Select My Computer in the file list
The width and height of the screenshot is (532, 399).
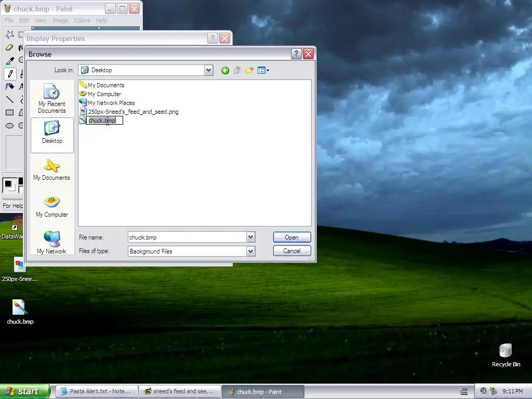pos(100,94)
